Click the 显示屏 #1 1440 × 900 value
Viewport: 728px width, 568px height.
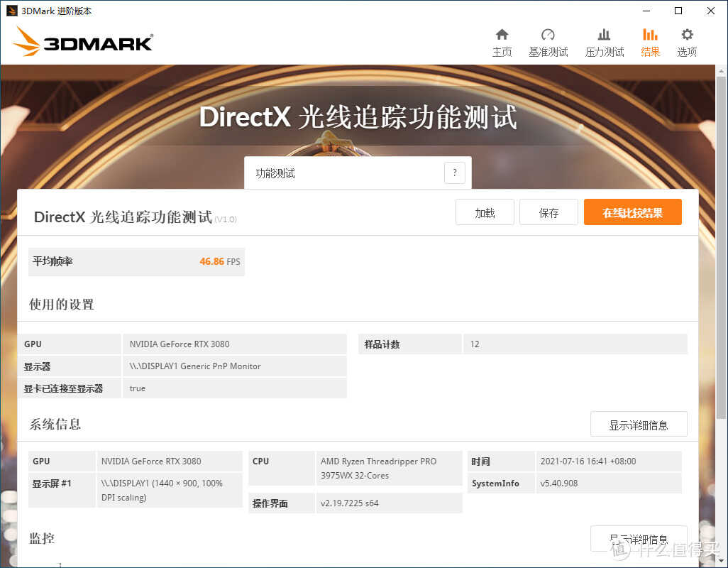tap(162, 490)
